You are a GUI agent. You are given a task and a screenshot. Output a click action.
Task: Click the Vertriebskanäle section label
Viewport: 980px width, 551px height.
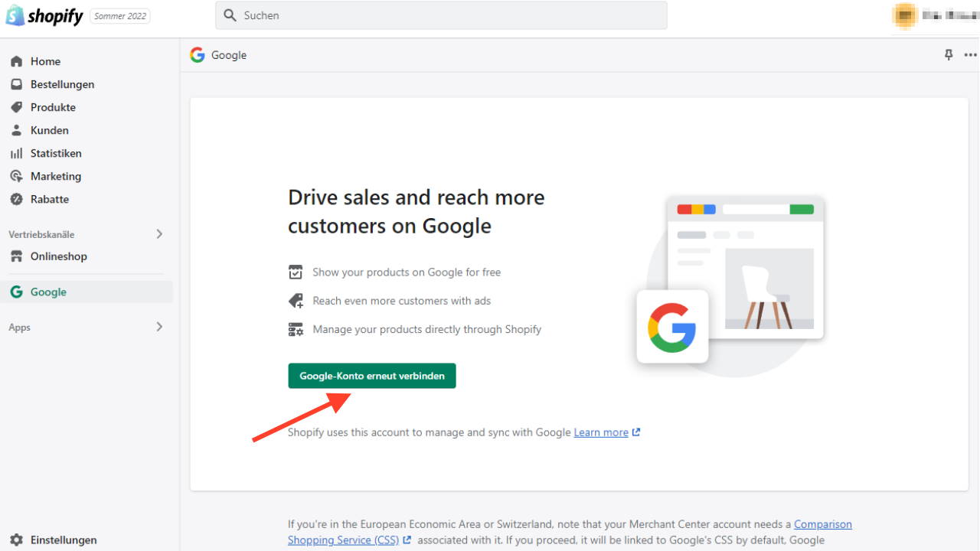coord(41,234)
